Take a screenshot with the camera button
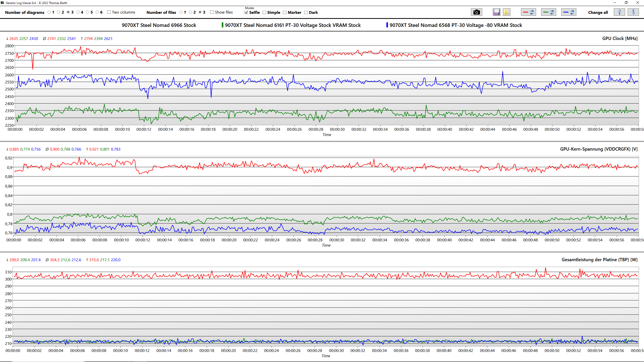Screen dimensions: 644x362 point(476,12)
